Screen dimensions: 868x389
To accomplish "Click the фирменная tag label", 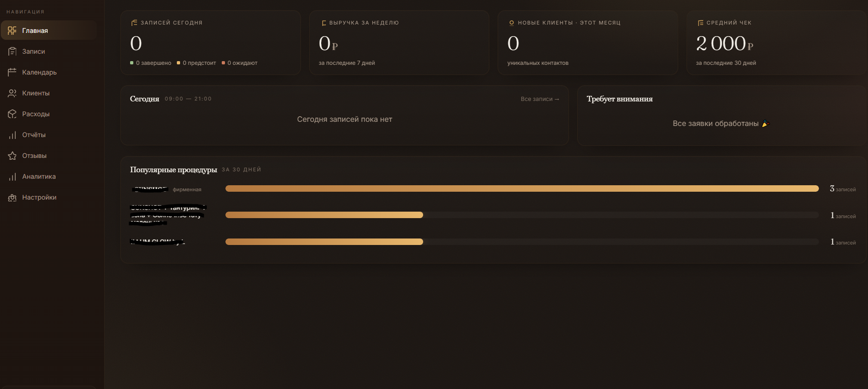I will point(187,189).
